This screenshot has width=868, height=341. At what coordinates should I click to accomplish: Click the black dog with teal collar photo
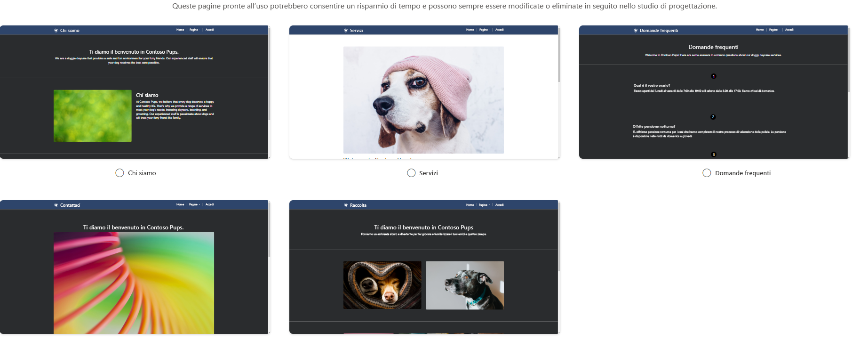point(465,285)
